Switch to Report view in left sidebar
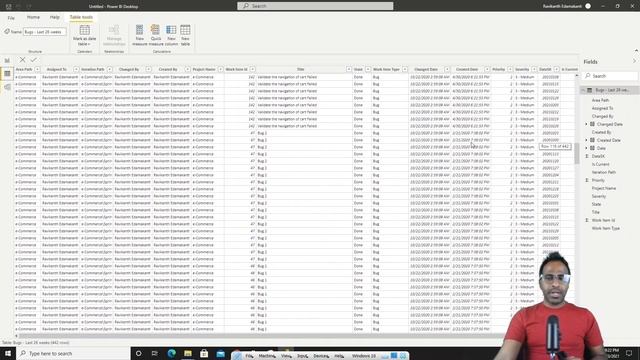This screenshot has height=360, width=640. (7, 60)
